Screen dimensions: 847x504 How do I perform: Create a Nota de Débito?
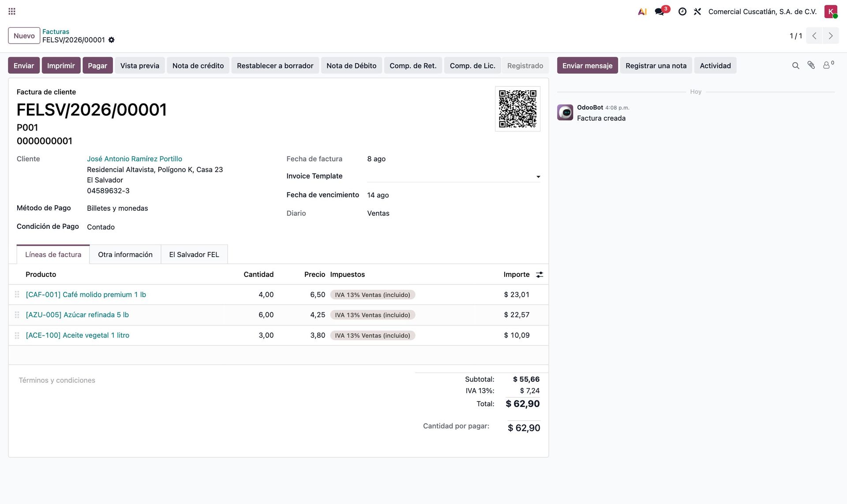coord(352,66)
